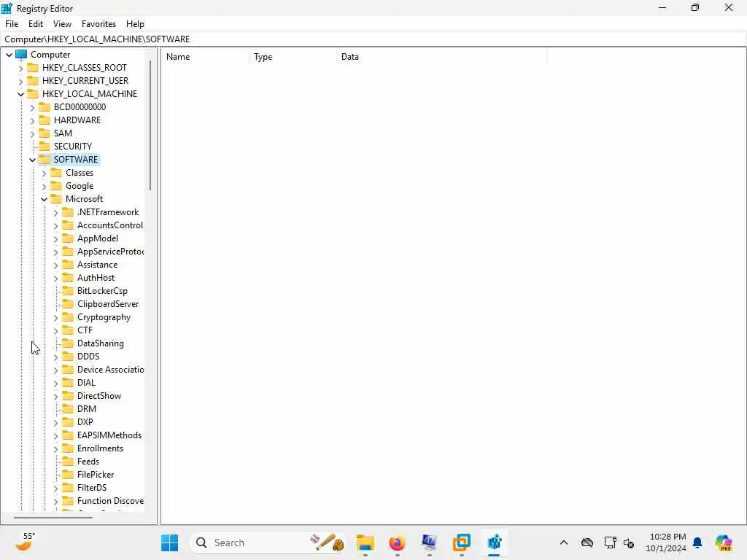Viewport: 747px width, 560px height.
Task: Select the DRM folder icon
Action: (x=68, y=408)
